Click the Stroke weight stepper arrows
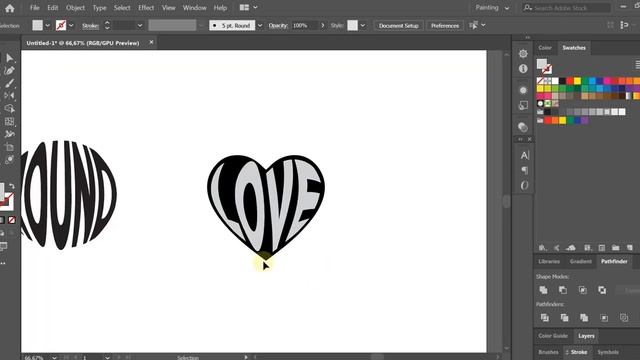The image size is (640, 360). click(107, 25)
